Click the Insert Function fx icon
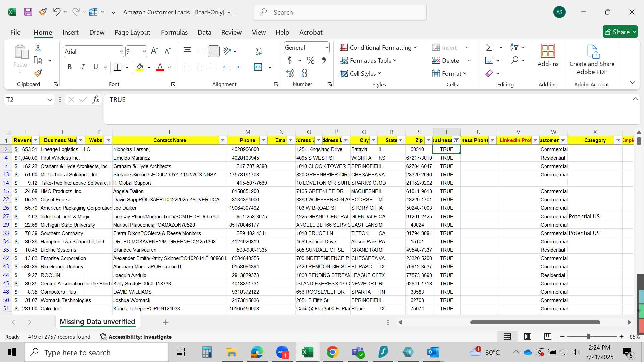644x362 pixels. coord(96,100)
